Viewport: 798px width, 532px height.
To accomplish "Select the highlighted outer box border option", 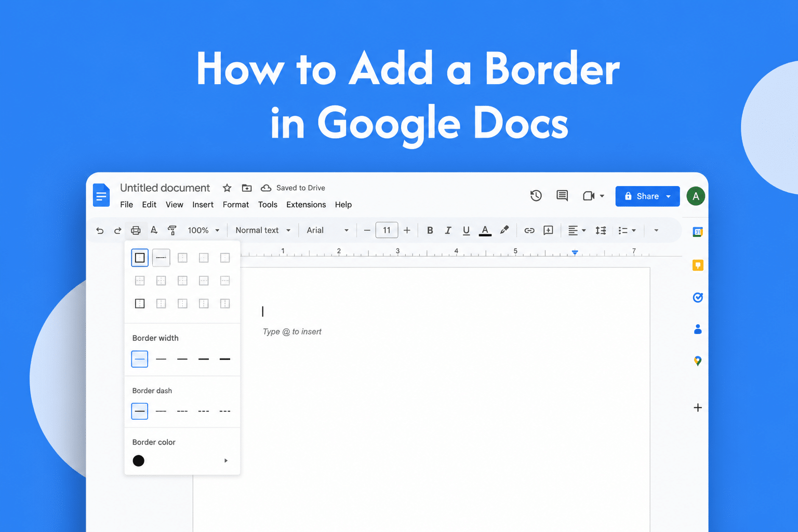I will 140,258.
